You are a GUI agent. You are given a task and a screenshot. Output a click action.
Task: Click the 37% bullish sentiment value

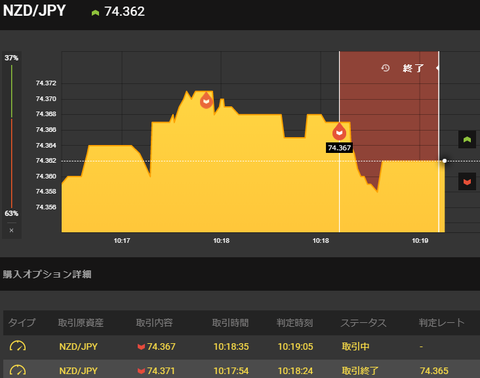tap(11, 58)
